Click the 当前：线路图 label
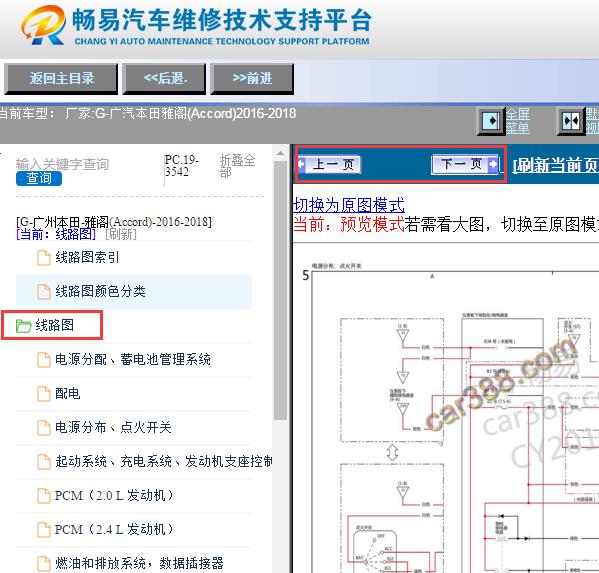Image resolution: width=599 pixels, height=573 pixels. pos(56,234)
